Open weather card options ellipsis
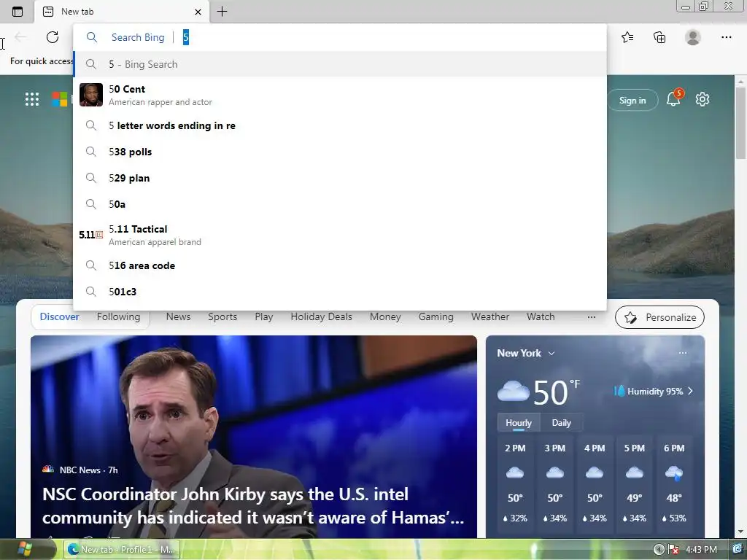 (x=683, y=353)
